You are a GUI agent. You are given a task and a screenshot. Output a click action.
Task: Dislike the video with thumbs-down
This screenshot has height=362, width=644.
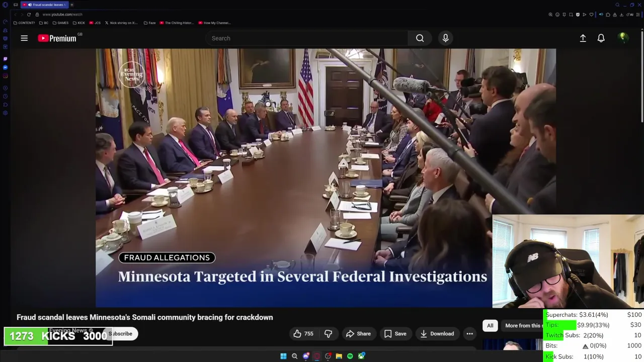[328, 333]
